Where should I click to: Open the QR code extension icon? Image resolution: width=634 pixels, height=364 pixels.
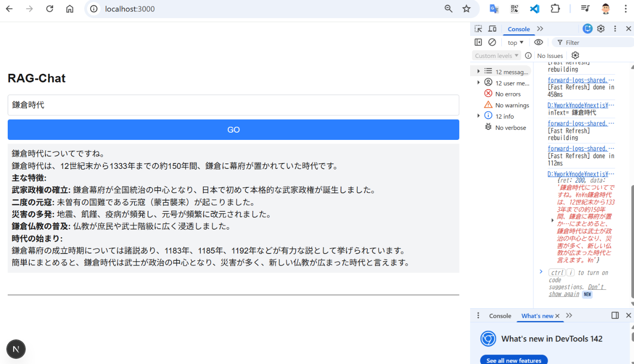pos(514,9)
